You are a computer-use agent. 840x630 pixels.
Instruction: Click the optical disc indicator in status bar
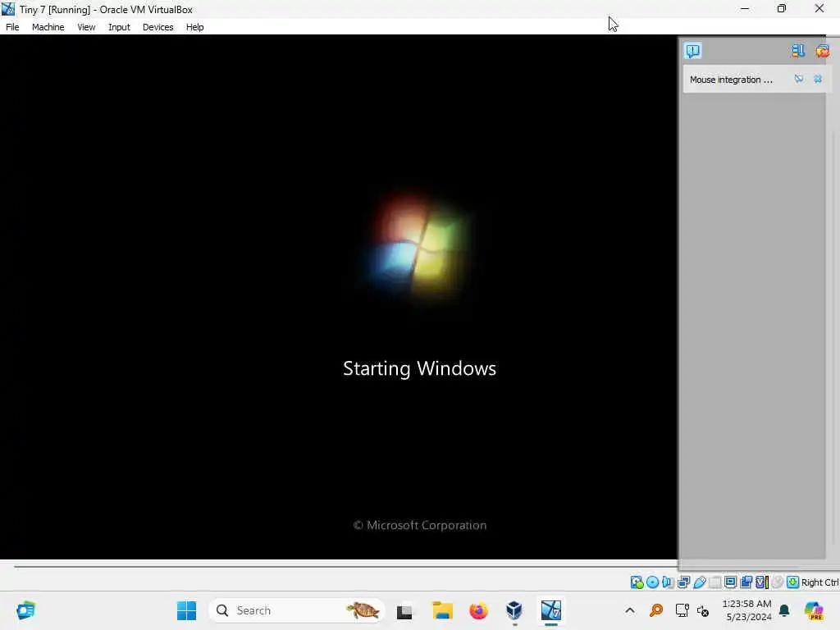coord(652,582)
